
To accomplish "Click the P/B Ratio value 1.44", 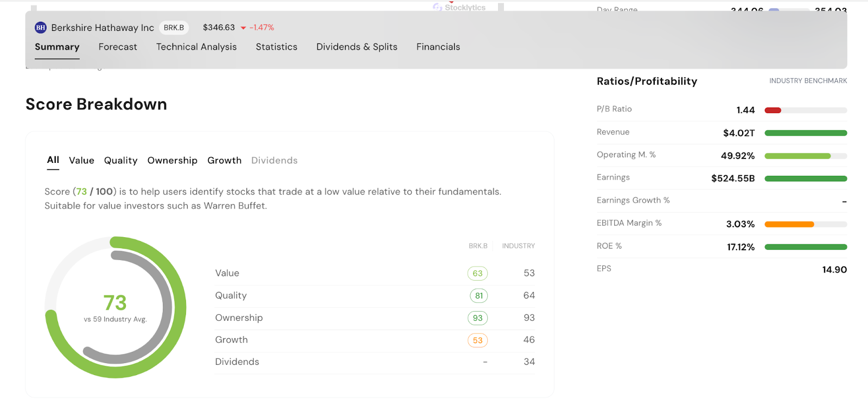I will click(x=745, y=110).
